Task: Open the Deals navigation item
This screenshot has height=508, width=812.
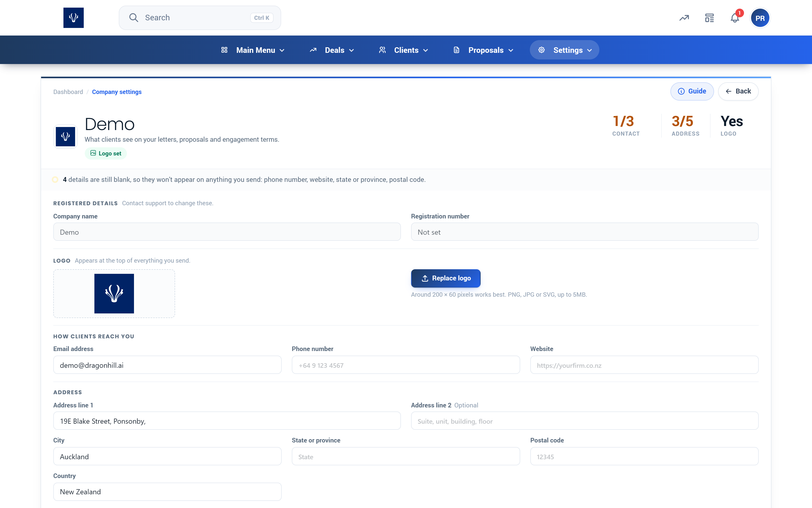Action: point(332,50)
